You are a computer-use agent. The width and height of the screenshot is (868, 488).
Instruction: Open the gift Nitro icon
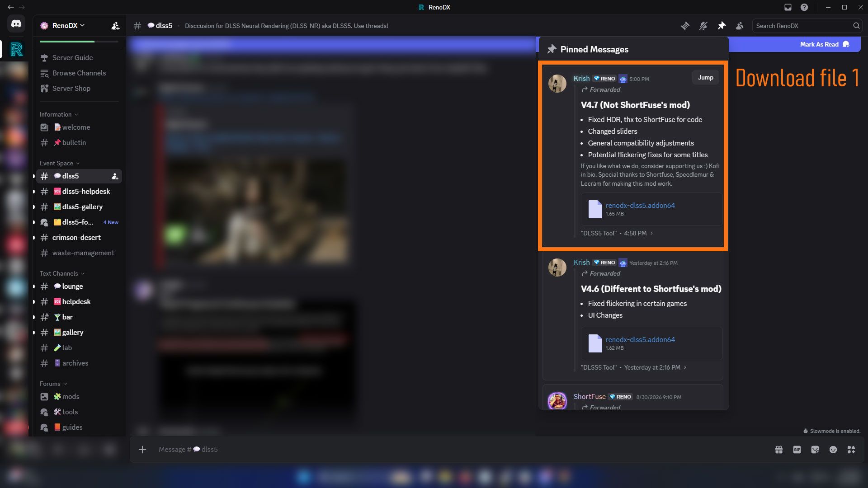pos(779,450)
